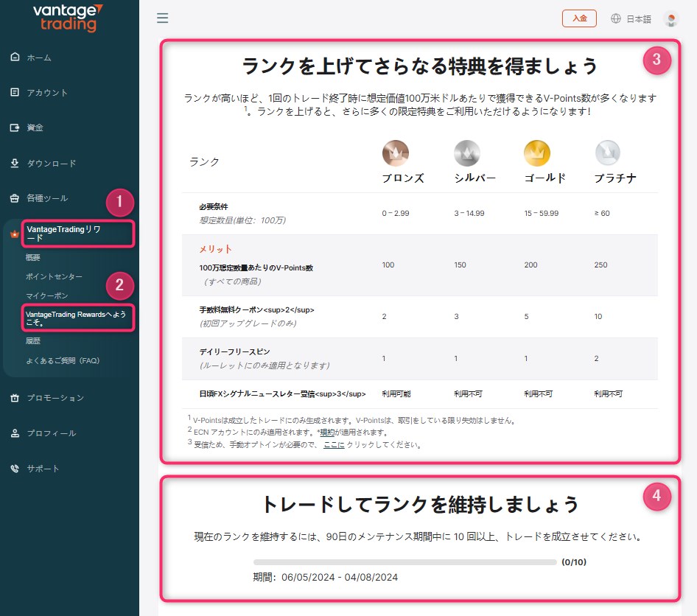Click the Gold rank medal icon
The height and width of the screenshot is (616, 697).
[537, 153]
